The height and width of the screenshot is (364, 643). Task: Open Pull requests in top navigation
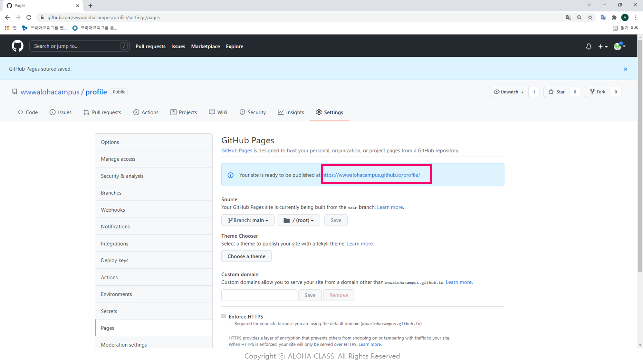[x=150, y=46]
